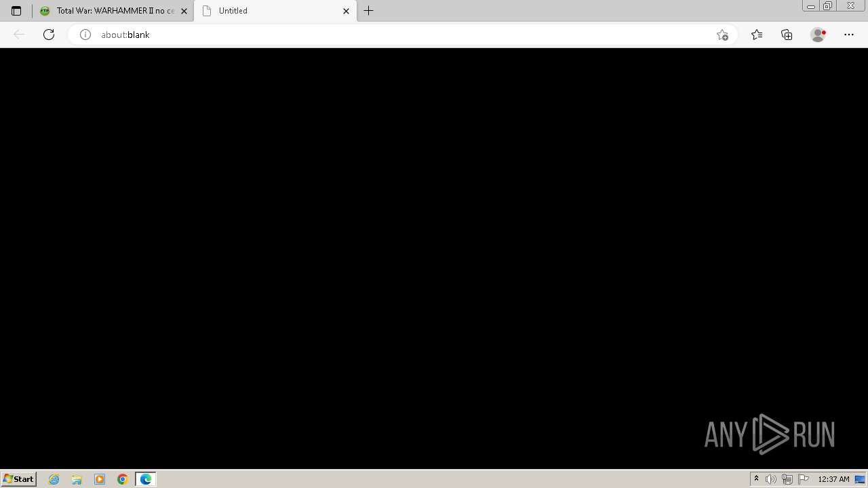Click the browser Back arrow
This screenshot has height=488, width=868.
[x=19, y=35]
